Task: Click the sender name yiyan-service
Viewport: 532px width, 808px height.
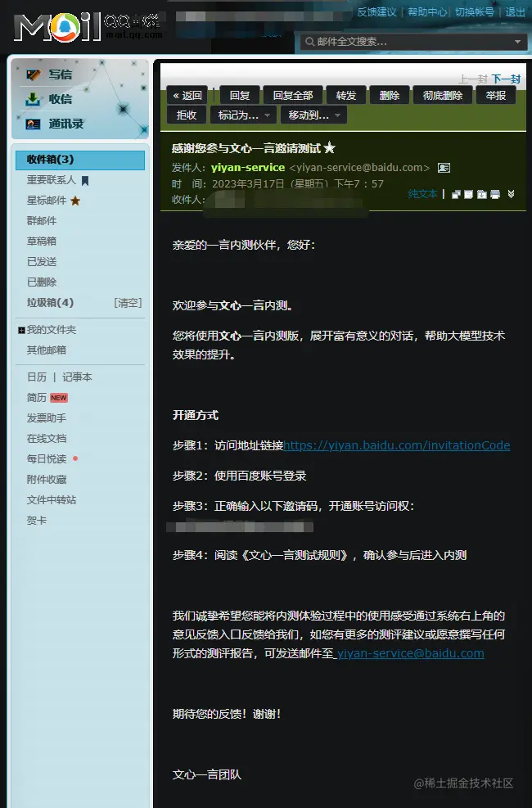Action: (248, 168)
